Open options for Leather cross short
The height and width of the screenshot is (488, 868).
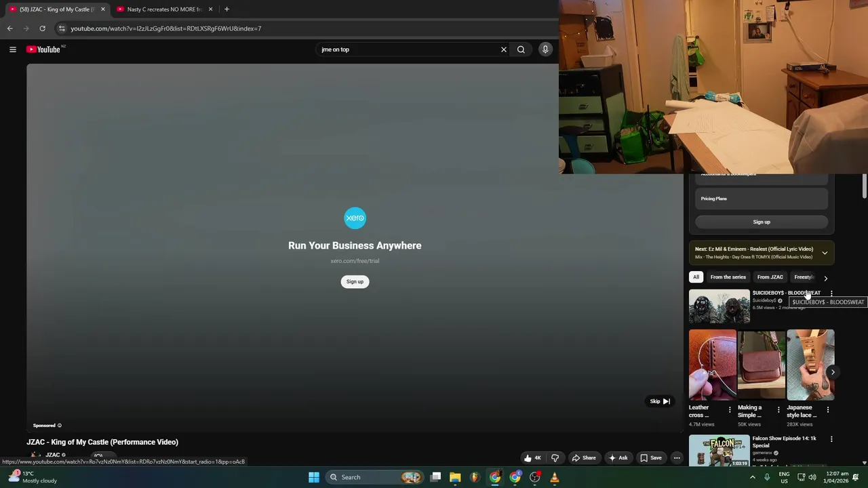coord(730,410)
